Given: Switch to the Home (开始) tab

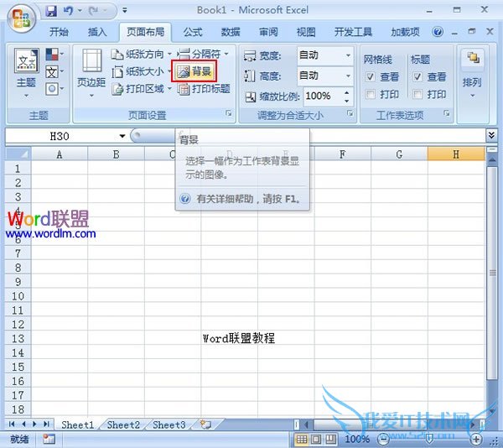Looking at the screenshot, I should [x=59, y=32].
